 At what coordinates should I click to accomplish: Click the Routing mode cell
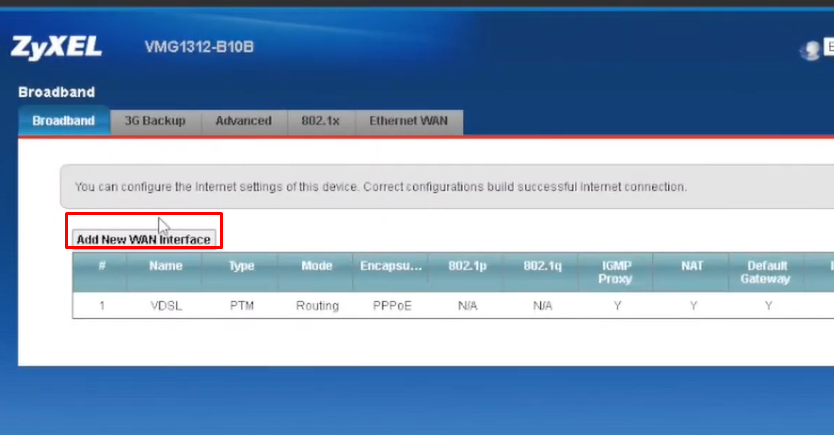pos(317,306)
